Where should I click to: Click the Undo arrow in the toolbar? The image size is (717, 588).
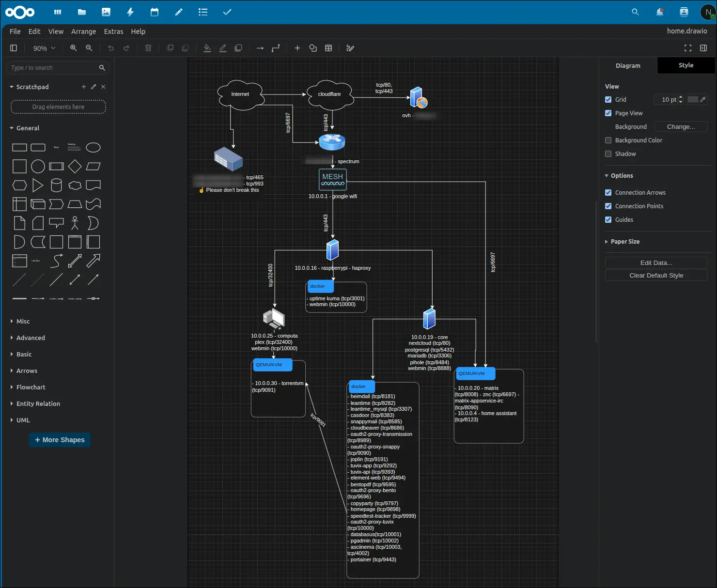coord(111,48)
